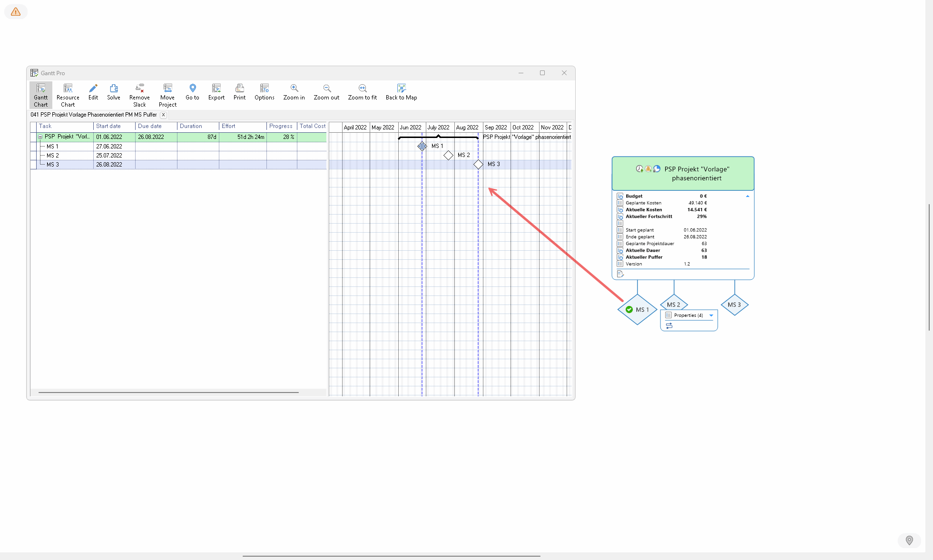Screen dimensions: 933x560
Task: Collapse the PSP Projekt task tree row
Action: (x=40, y=137)
